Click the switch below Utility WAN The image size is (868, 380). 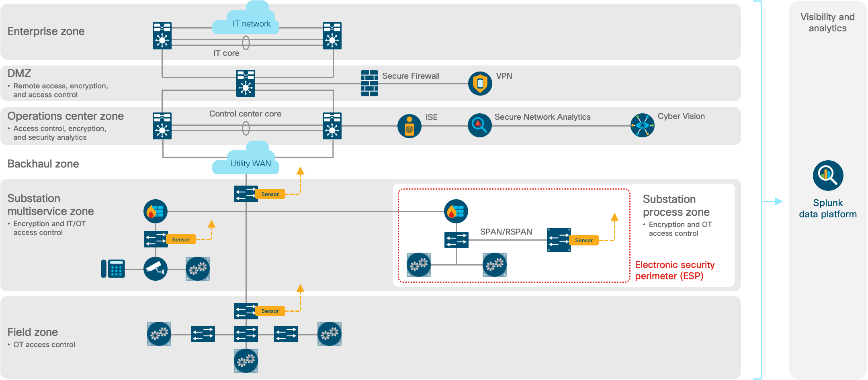(x=246, y=194)
